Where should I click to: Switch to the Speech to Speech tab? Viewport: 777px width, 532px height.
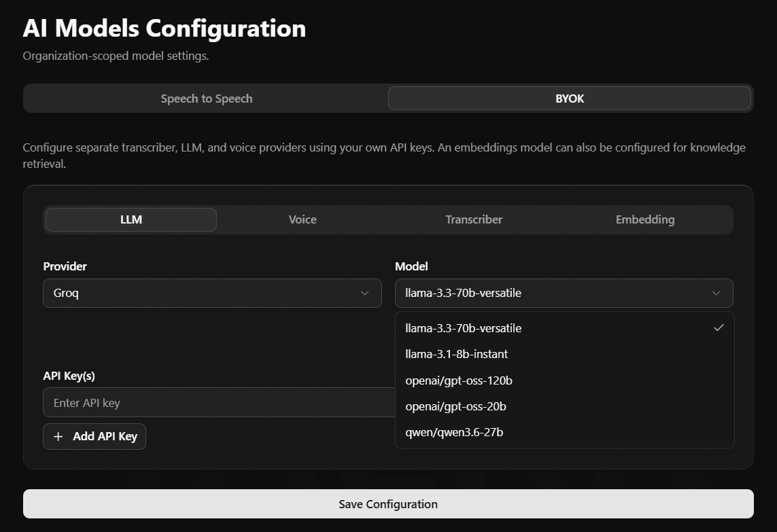point(206,99)
